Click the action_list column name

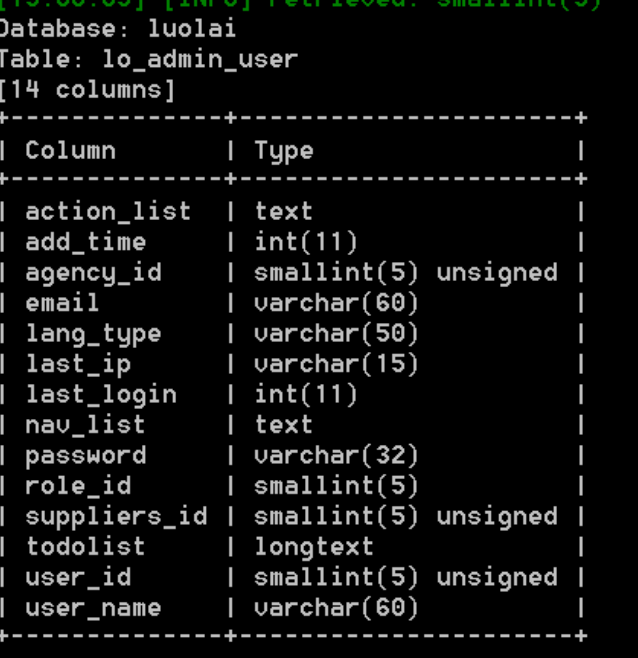click(108, 212)
